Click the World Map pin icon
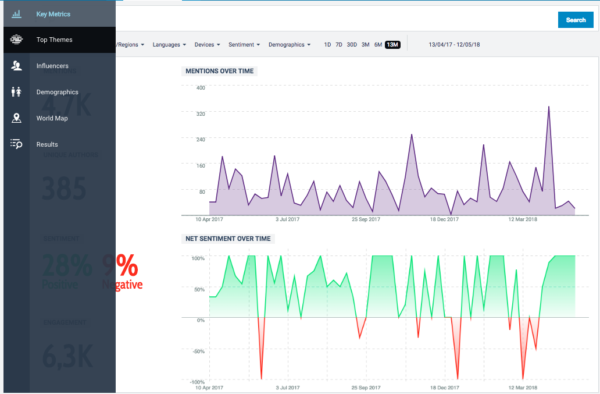 click(x=16, y=118)
